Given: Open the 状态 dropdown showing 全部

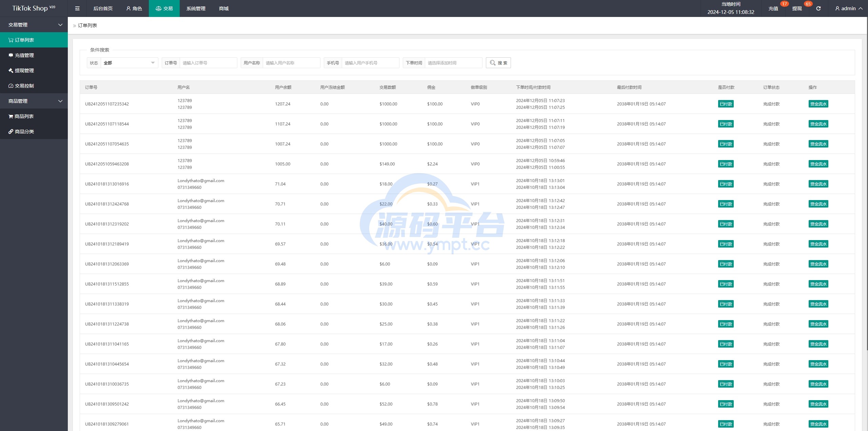Looking at the screenshot, I should 129,63.
